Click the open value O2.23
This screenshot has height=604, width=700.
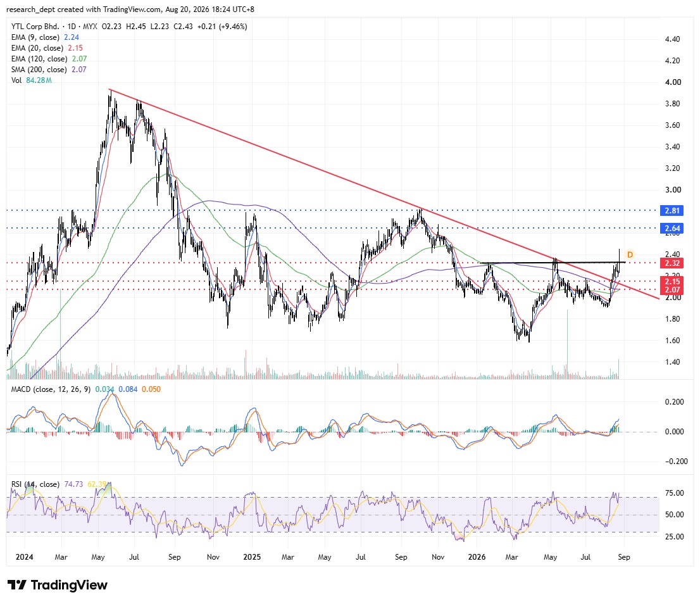click(111, 27)
